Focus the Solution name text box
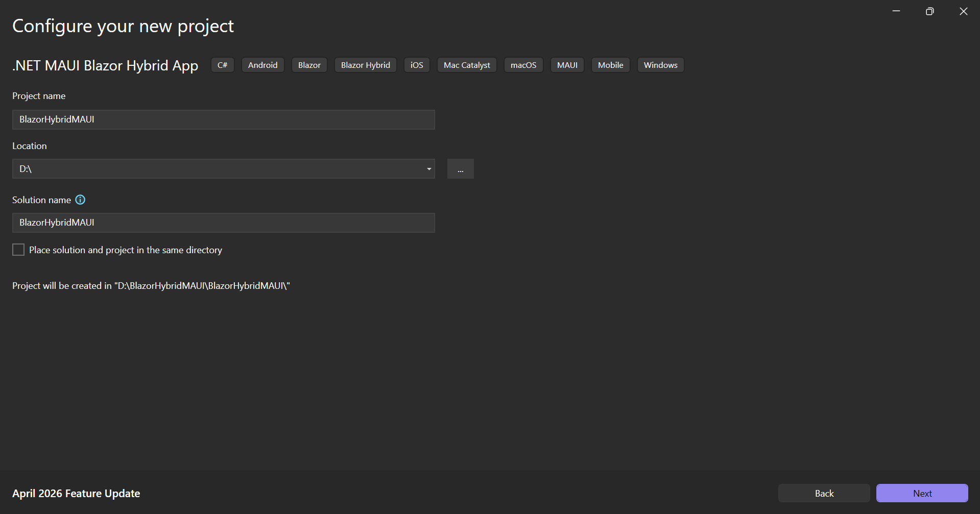 (224, 223)
